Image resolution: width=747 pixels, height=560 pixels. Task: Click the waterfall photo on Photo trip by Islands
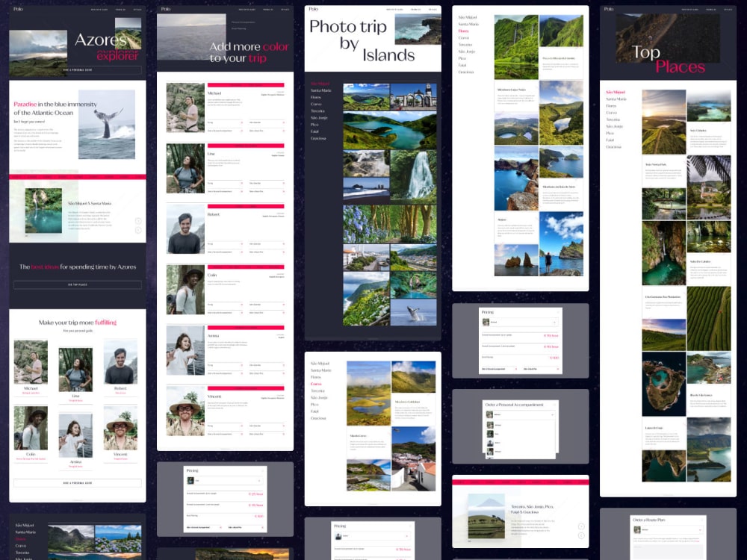(x=413, y=174)
